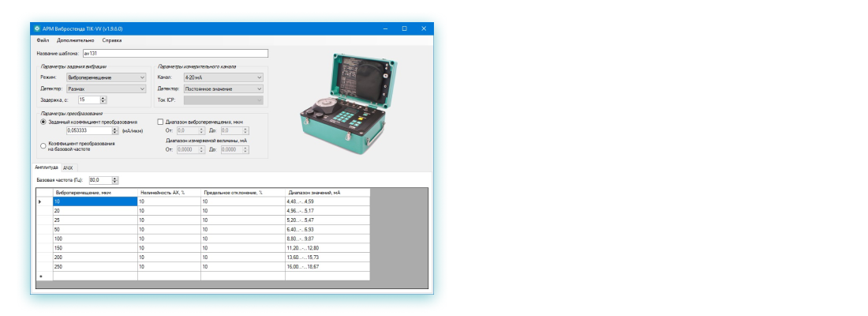Click the range cell 6,40...-...6,93

(327, 230)
